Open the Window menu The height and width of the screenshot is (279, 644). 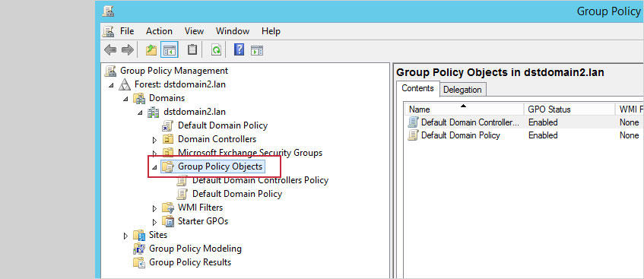click(x=233, y=31)
